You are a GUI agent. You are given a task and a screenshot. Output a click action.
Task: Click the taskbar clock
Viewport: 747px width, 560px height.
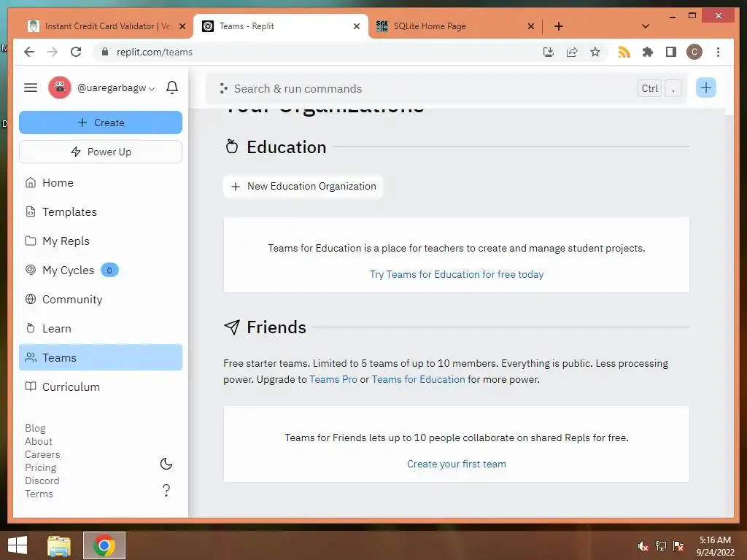[715, 546]
